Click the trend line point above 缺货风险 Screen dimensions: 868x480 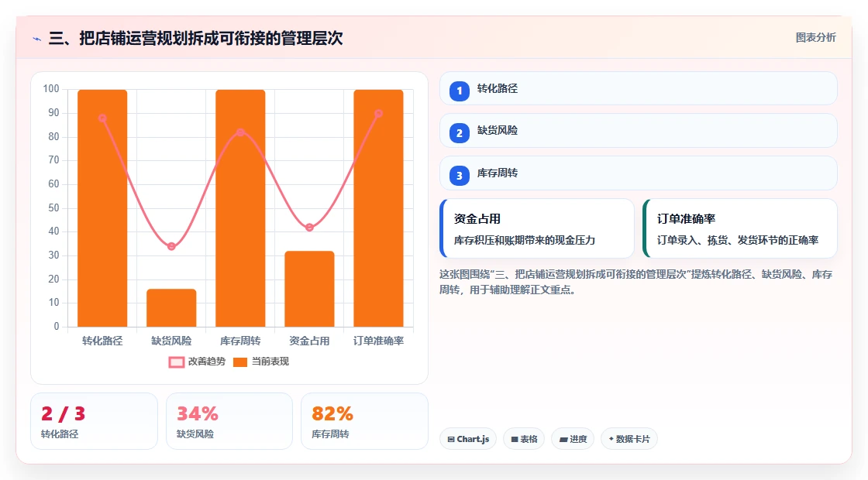(x=171, y=246)
